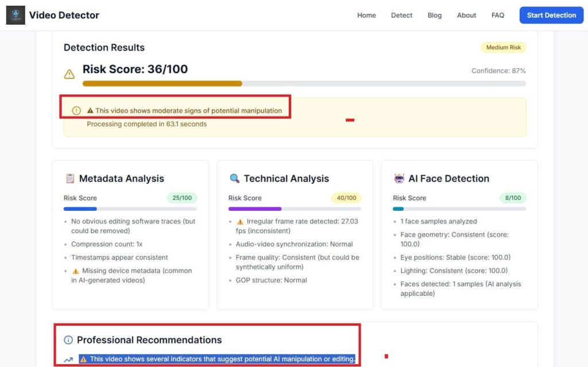The width and height of the screenshot is (588, 367).
Task: Click the clipboard icon for Metadata Analysis
Action: point(70,179)
